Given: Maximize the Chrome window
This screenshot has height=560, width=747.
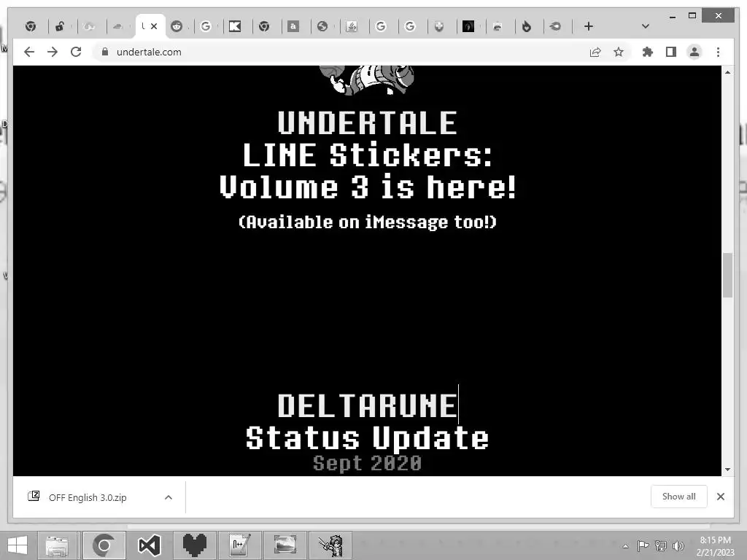Looking at the screenshot, I should 692,16.
